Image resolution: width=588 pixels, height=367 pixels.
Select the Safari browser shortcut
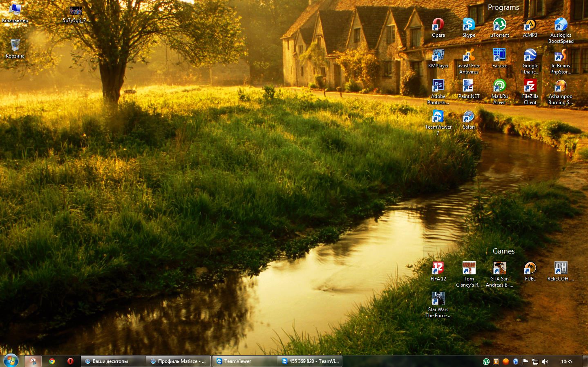point(469,118)
